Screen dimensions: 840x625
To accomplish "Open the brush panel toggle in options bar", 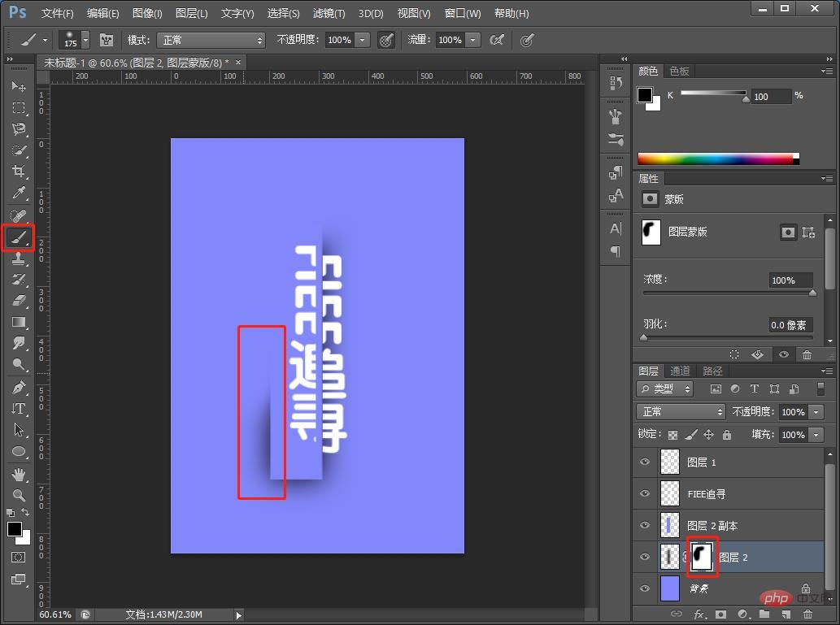I will 107,40.
